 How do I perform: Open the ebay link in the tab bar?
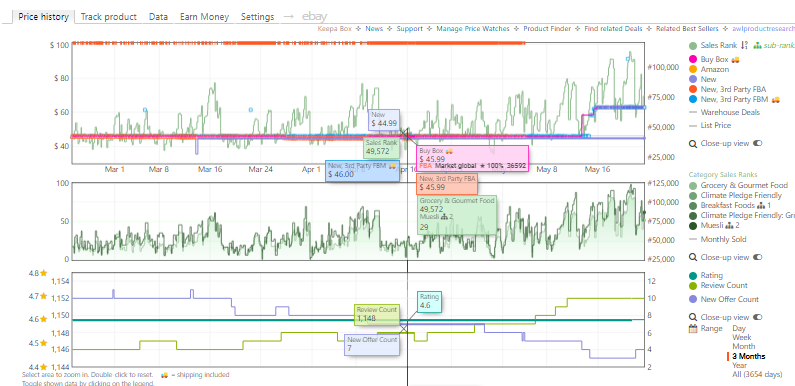pos(314,17)
